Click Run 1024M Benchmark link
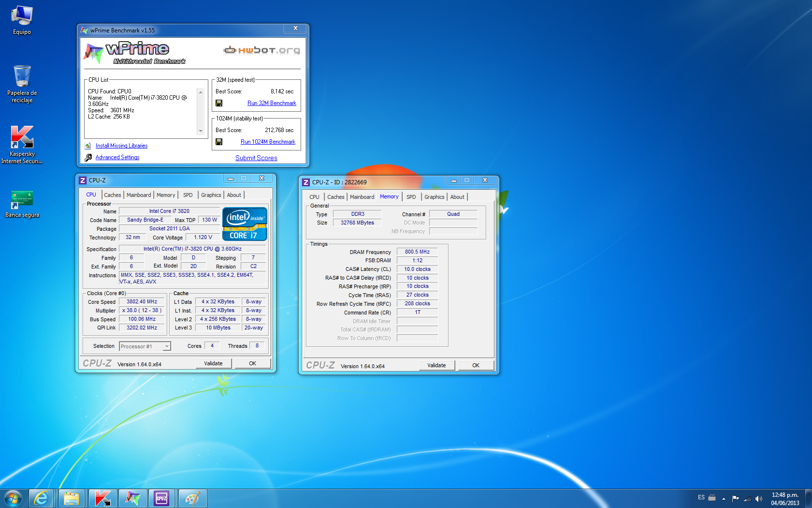Image resolution: width=812 pixels, height=508 pixels. coord(268,142)
